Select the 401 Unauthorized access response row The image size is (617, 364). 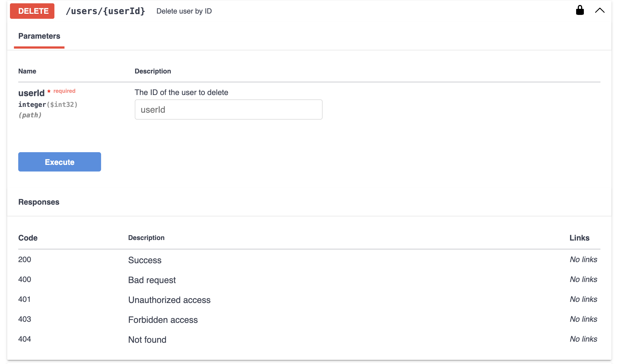(169, 300)
